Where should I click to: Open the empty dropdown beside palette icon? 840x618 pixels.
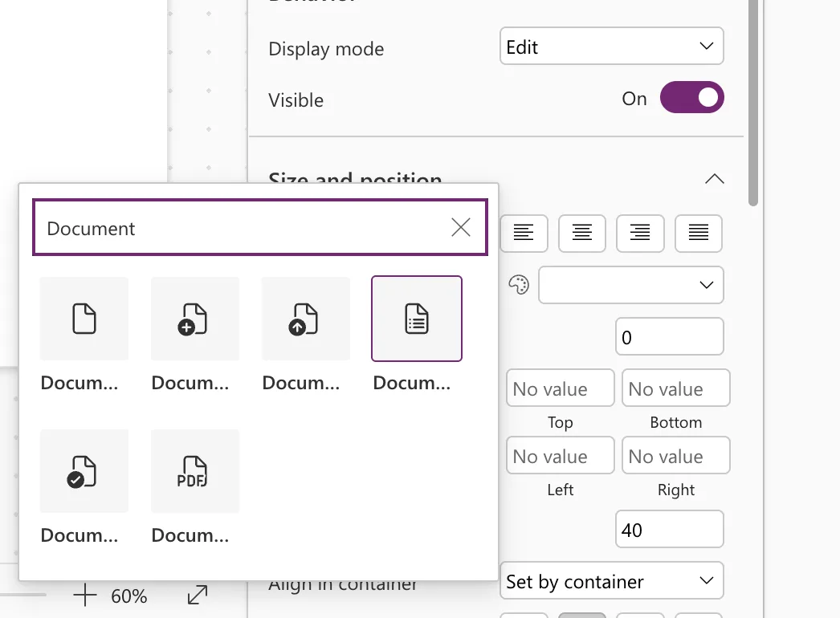[631, 285]
